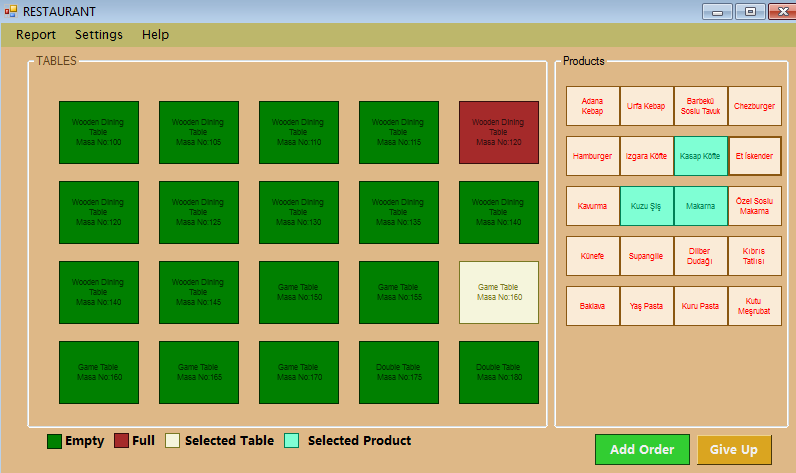Open the Settings menu
Image resolution: width=796 pixels, height=473 pixels.
click(99, 35)
